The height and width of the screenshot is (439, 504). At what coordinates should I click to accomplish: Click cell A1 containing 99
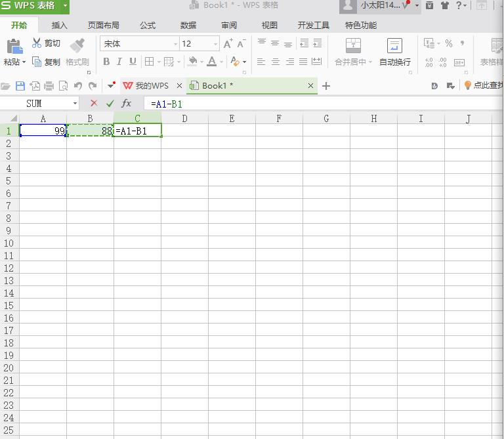[x=43, y=131]
